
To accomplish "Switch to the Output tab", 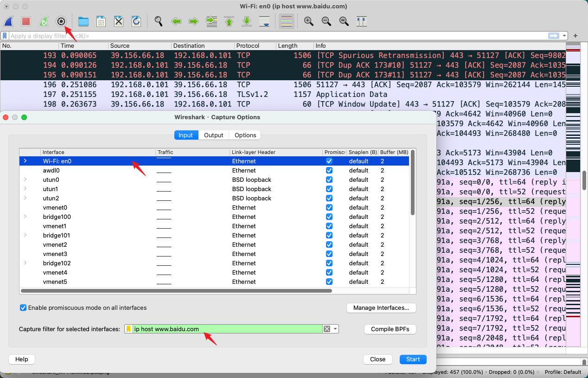I will point(214,135).
